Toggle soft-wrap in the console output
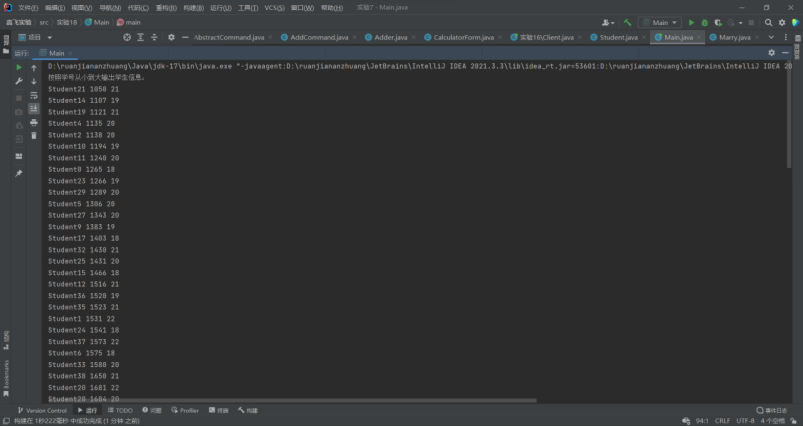This screenshot has width=803, height=427. pos(34,95)
